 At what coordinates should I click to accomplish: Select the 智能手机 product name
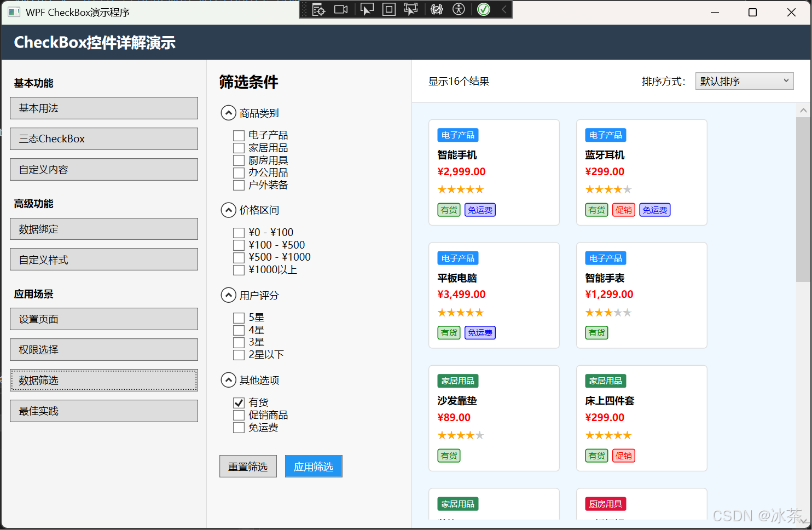click(457, 155)
